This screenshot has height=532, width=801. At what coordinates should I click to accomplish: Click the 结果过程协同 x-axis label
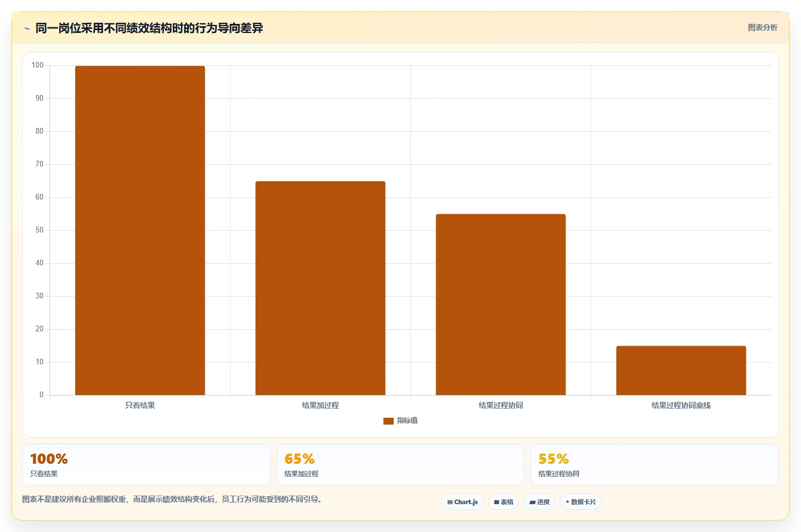tap(501, 405)
